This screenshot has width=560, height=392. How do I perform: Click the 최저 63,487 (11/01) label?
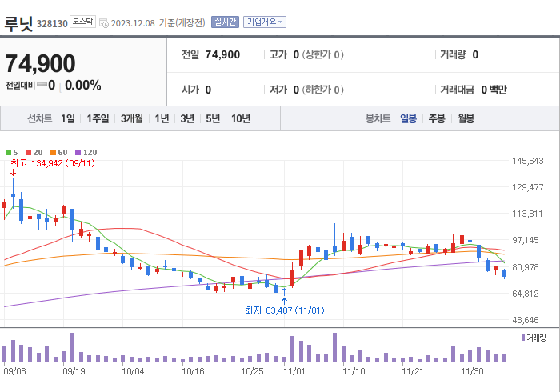(x=285, y=310)
